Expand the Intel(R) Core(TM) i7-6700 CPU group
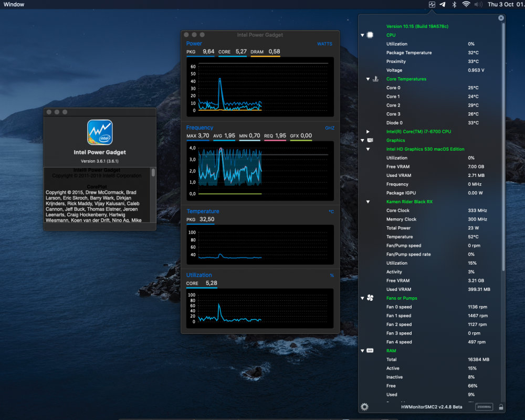The height and width of the screenshot is (420, 525). click(x=368, y=132)
